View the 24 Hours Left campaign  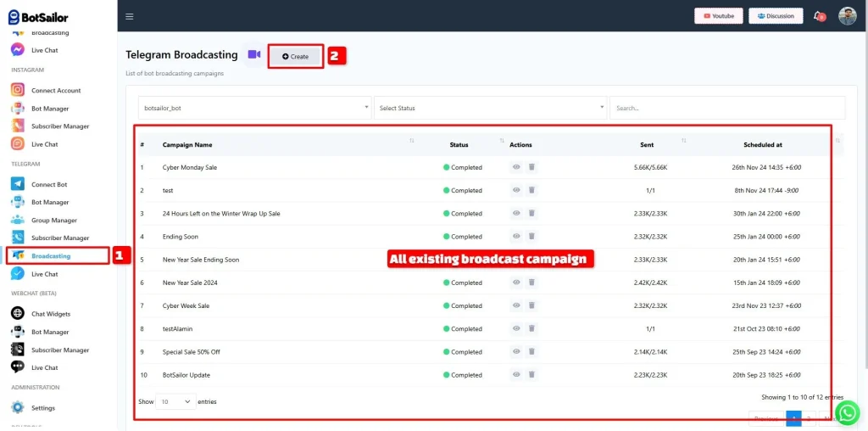516,213
